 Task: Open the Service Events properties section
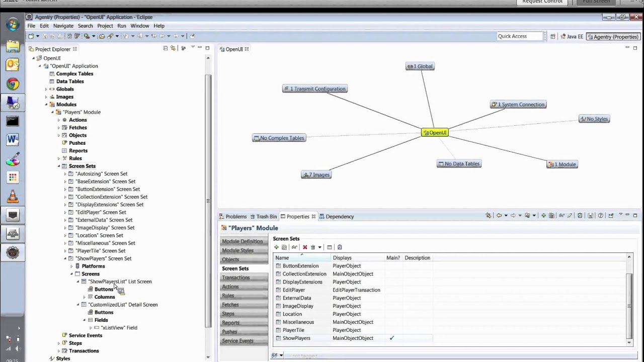click(244, 341)
